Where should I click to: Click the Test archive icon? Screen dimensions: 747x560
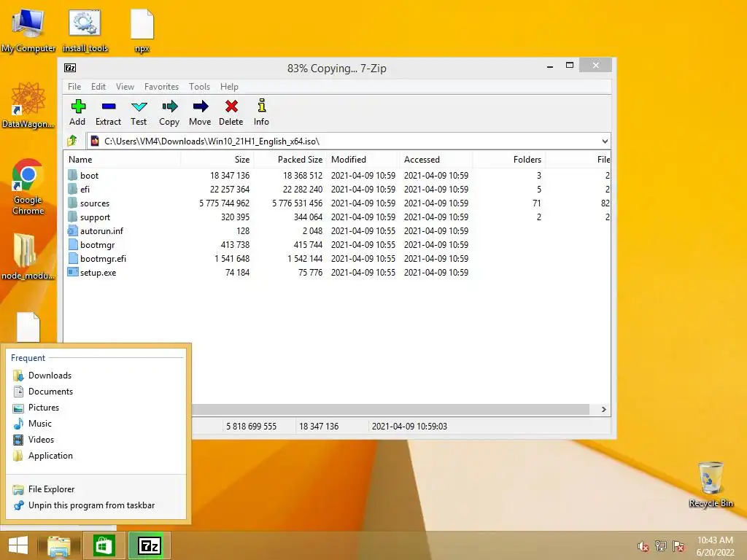[139, 106]
